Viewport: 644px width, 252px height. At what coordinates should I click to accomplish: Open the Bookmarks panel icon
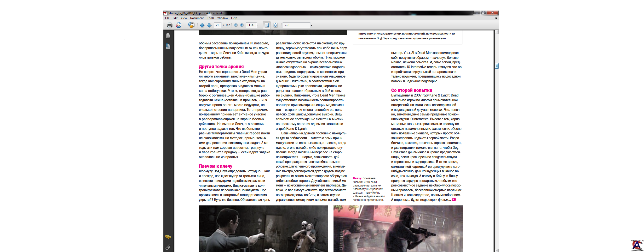tap(168, 46)
